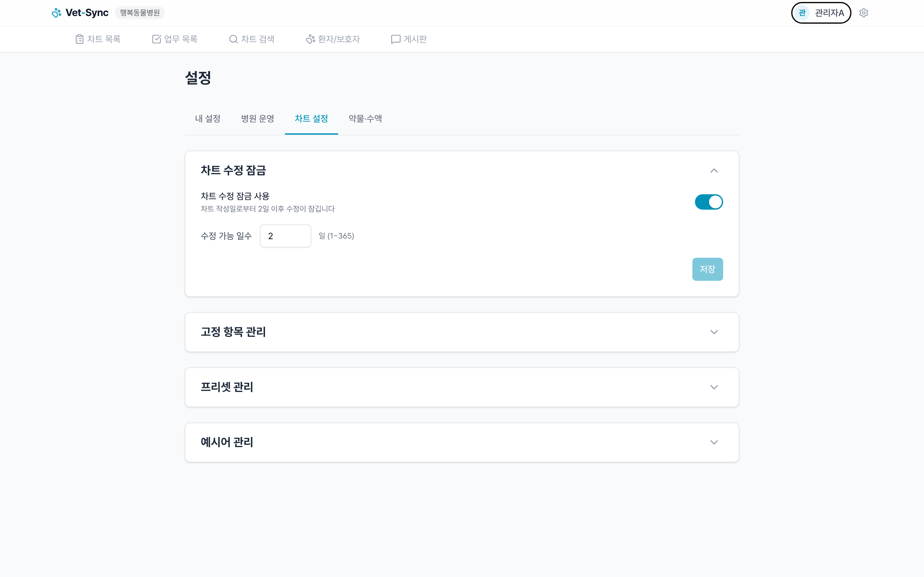Disable the 차트 수정 잠금 사용 toggle
This screenshot has width=924, height=577.
point(708,202)
